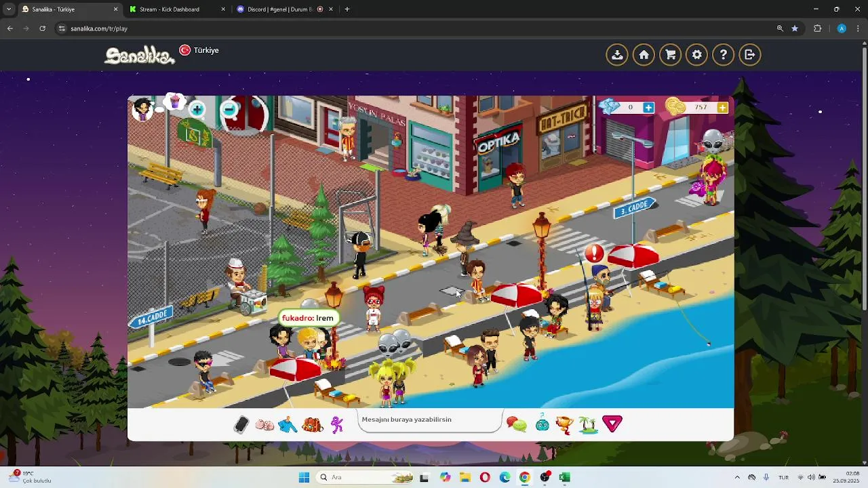
Task: Open help with the question mark icon
Action: click(x=724, y=55)
